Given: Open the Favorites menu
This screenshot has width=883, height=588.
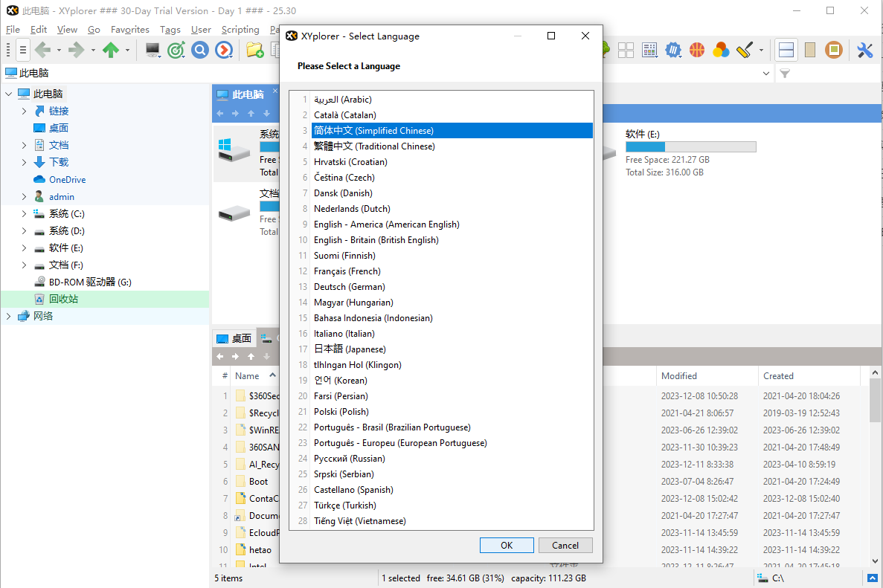Looking at the screenshot, I should (130, 30).
